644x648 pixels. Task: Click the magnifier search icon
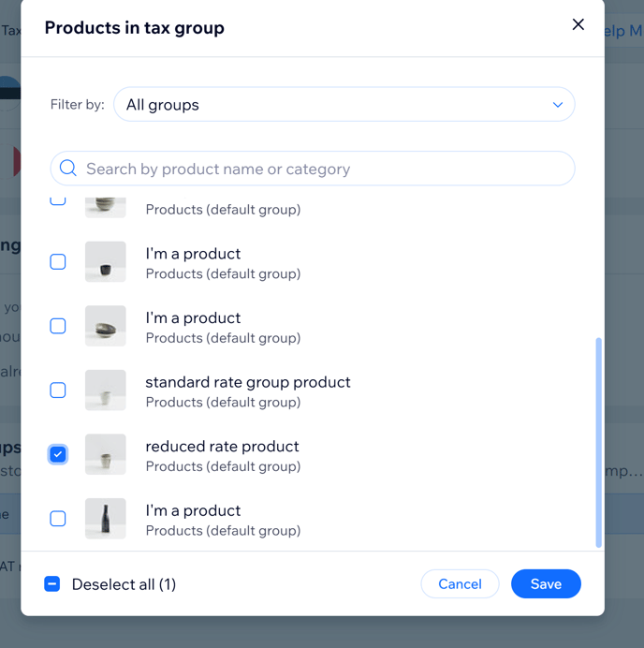click(x=67, y=169)
